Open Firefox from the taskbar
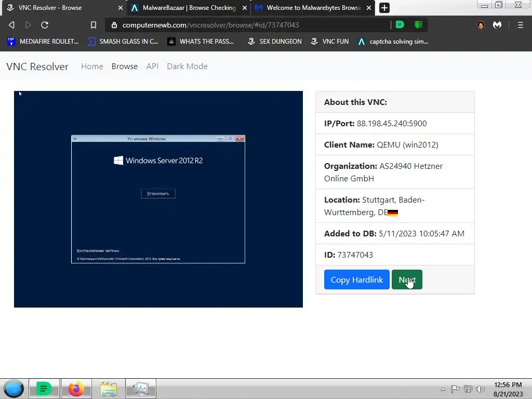The width and height of the screenshot is (532, 399). [x=76, y=389]
